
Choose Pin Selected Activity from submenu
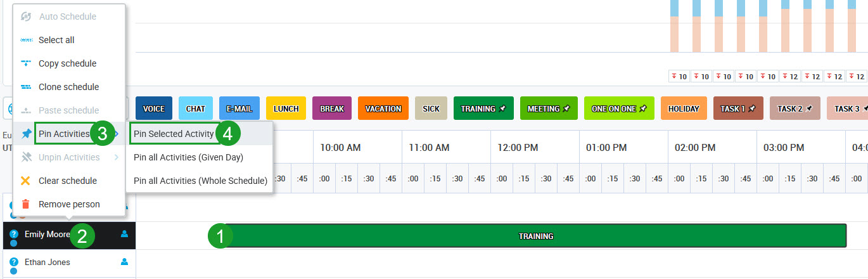point(174,134)
